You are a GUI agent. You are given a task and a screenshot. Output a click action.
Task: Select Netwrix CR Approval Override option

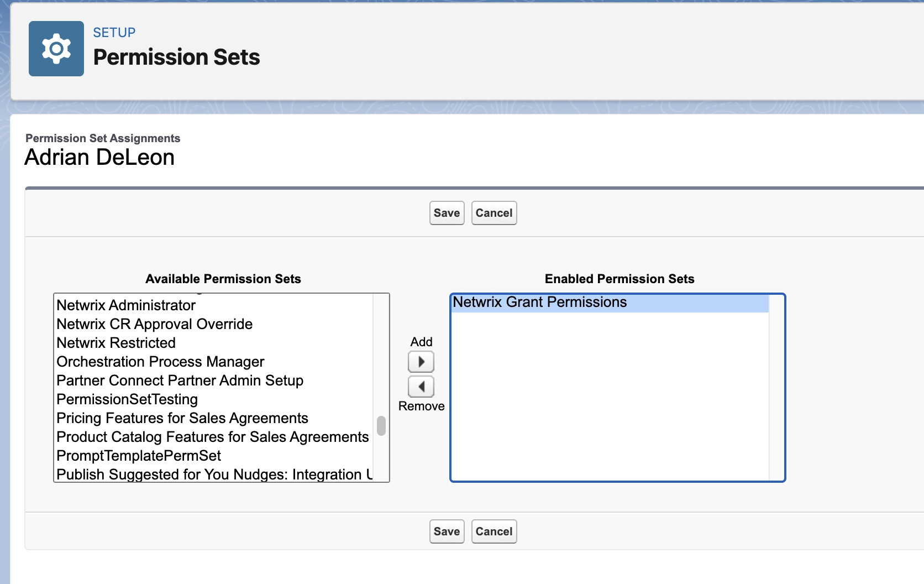click(x=154, y=324)
